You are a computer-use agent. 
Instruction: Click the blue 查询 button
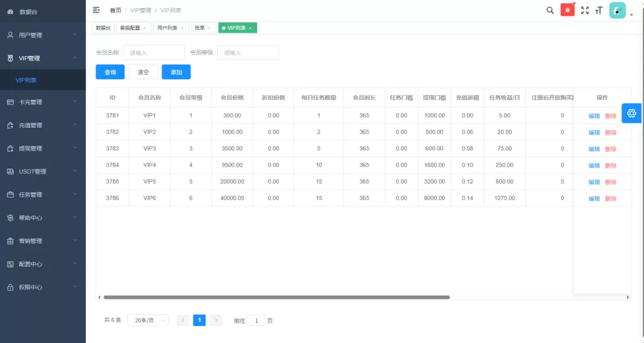(110, 72)
